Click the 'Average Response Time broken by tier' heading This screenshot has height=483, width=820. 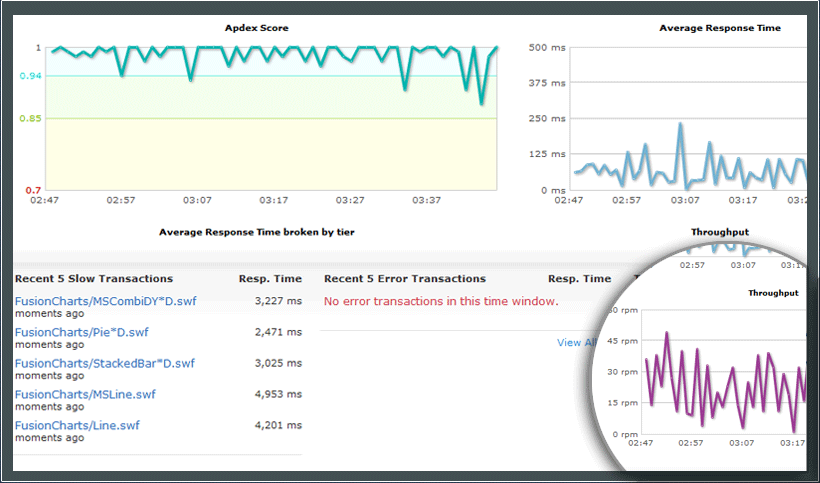click(x=257, y=232)
